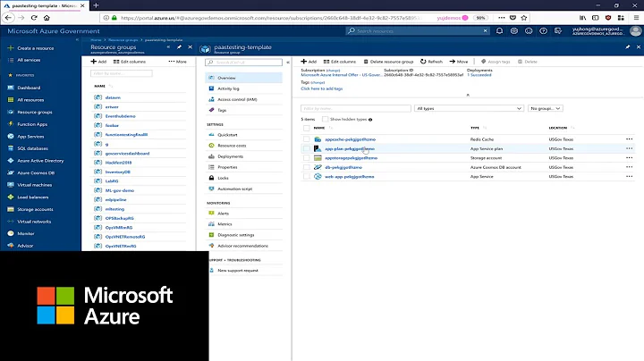Collapse the essentials section chevron

point(468,95)
